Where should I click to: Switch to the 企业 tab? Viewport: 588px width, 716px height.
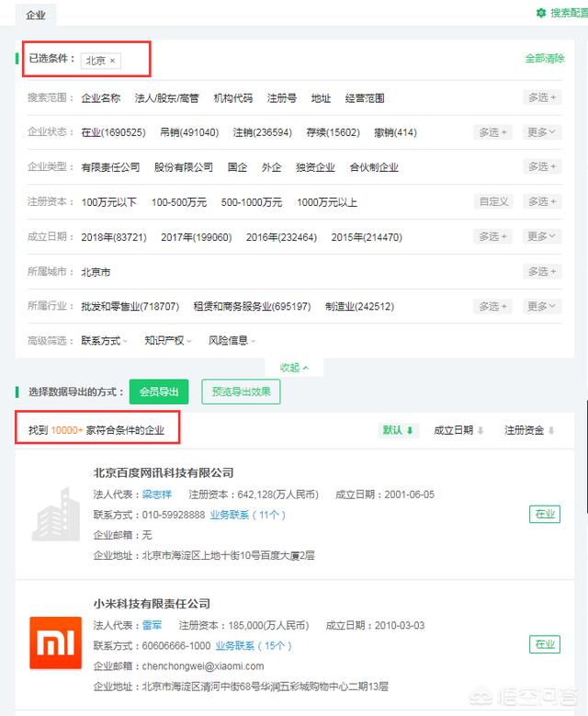click(x=36, y=15)
